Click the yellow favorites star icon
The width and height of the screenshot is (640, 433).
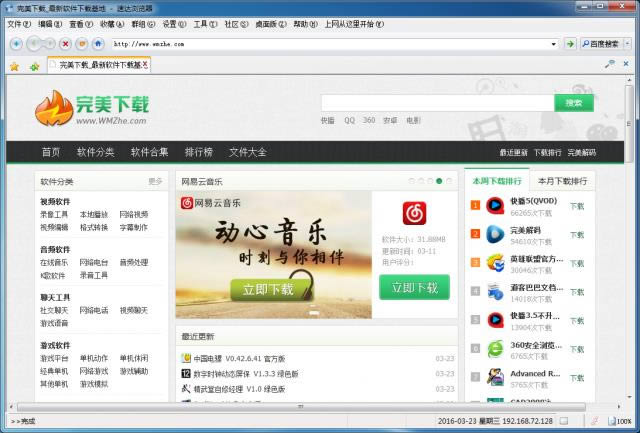(x=14, y=66)
